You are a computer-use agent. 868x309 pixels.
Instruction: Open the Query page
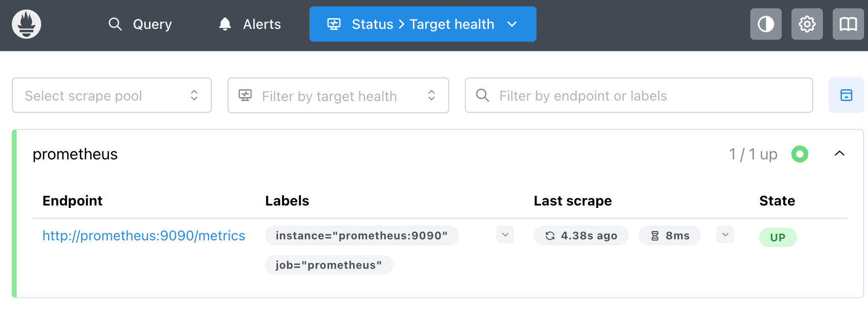pos(140,24)
